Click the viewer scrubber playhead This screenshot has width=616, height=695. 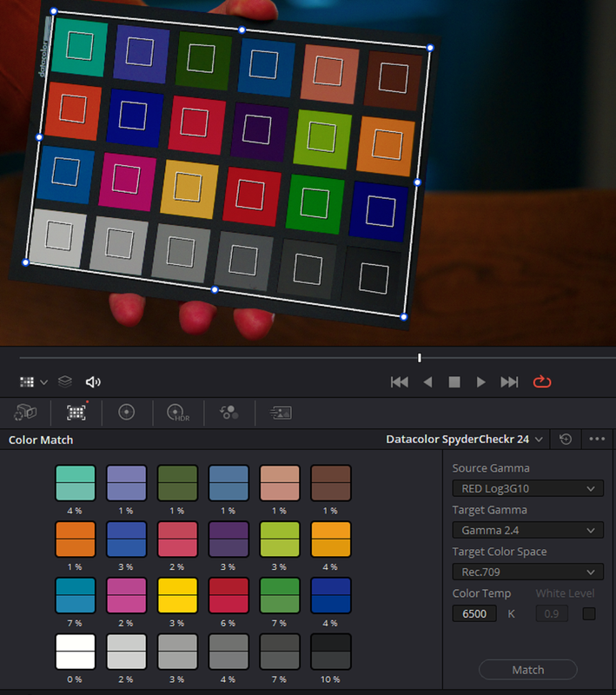pos(420,358)
